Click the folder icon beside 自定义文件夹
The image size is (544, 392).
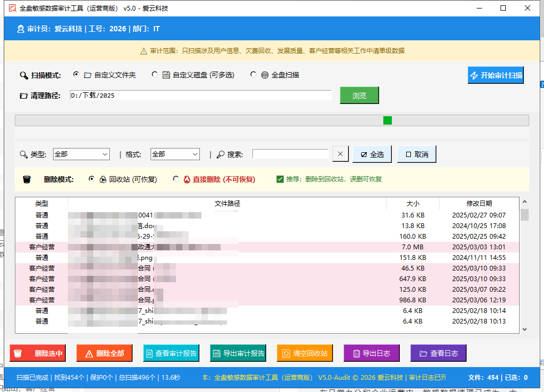pos(87,75)
